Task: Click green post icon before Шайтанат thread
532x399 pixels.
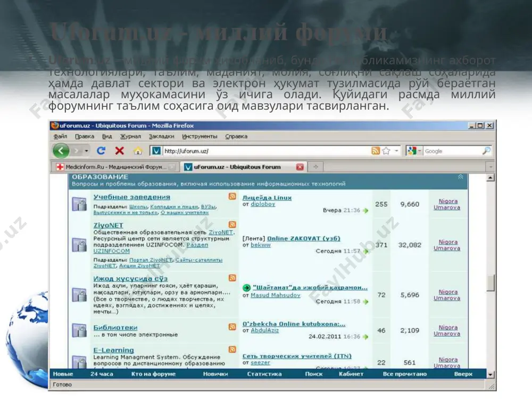Action: pyautogui.click(x=246, y=288)
